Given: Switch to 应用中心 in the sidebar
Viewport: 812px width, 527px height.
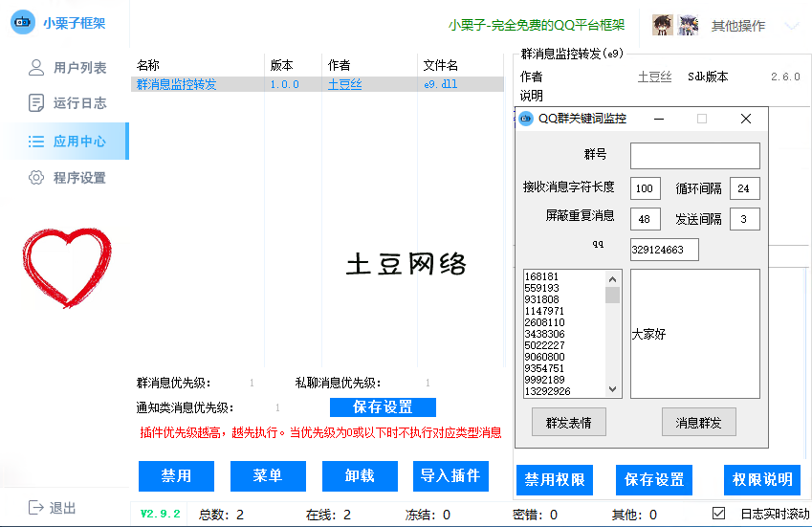Looking at the screenshot, I should [x=64, y=141].
